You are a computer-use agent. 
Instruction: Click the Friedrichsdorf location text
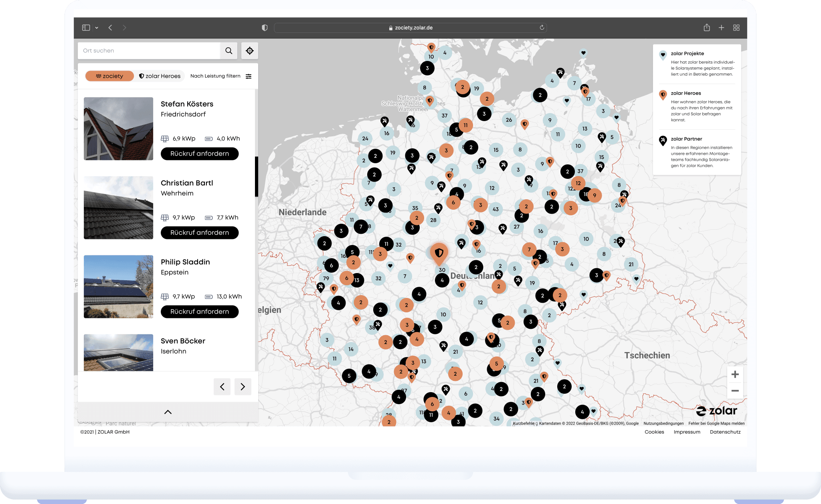[x=183, y=114]
